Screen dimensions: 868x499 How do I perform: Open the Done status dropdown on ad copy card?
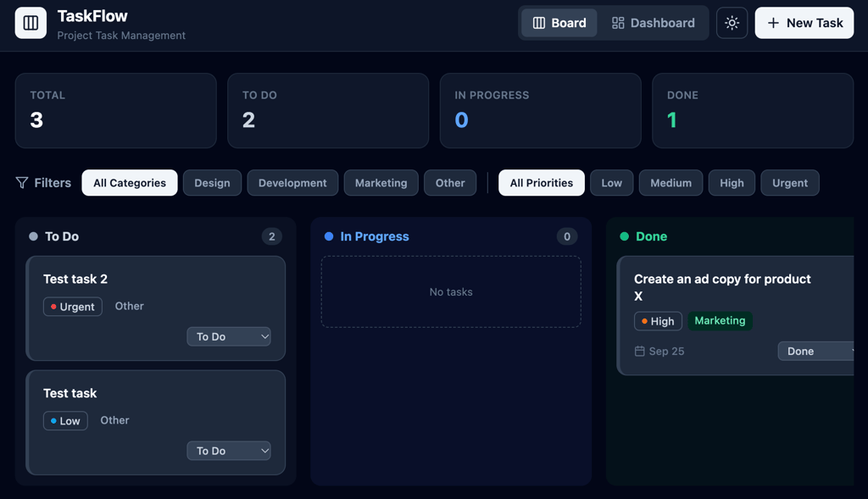(816, 352)
